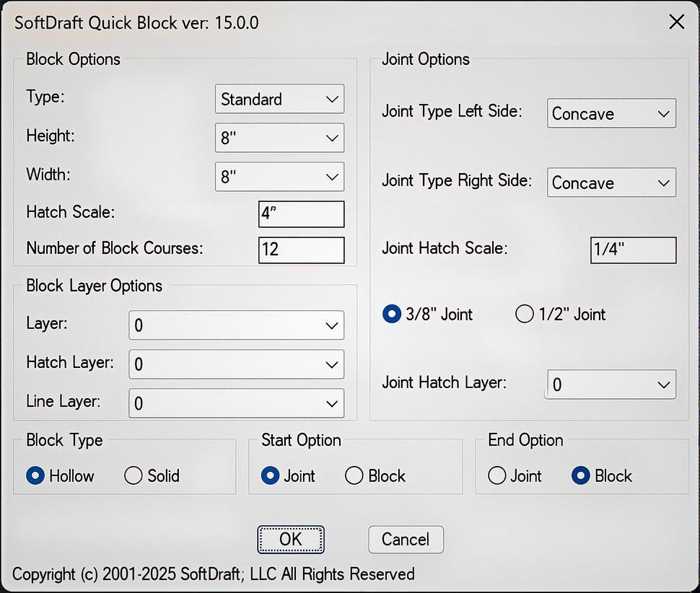Open the Joint Type Right Side dropdown
700x593 pixels.
611,183
